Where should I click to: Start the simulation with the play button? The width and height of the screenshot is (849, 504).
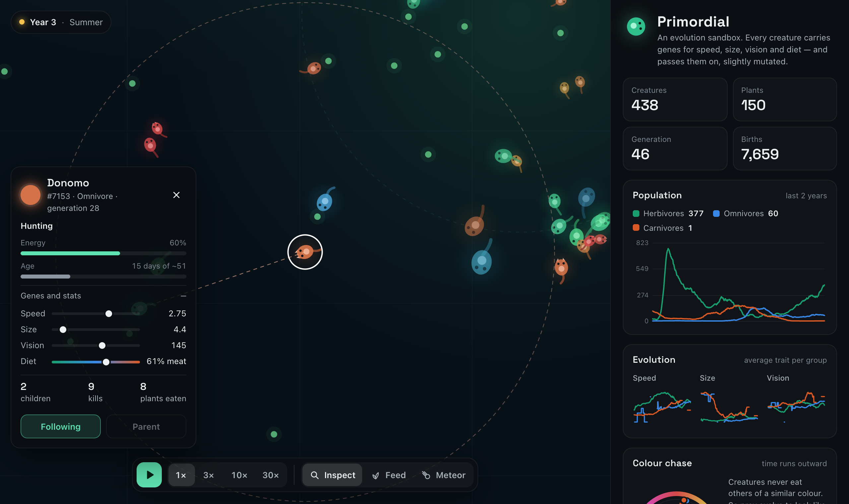click(149, 475)
